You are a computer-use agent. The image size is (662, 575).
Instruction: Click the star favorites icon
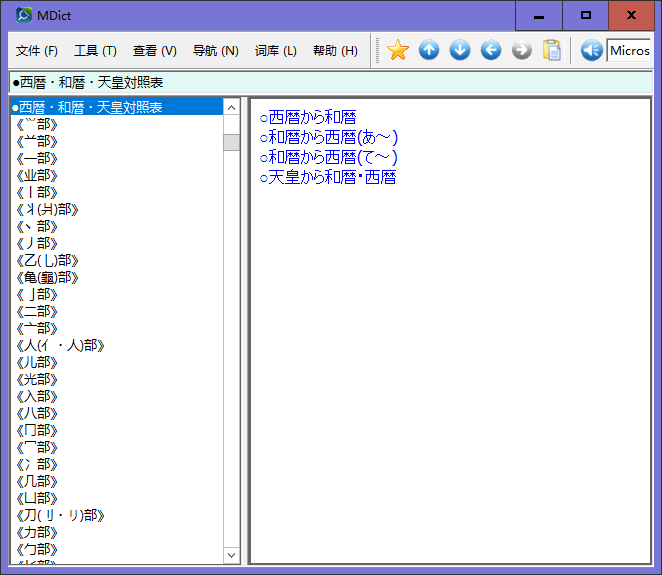click(x=398, y=50)
